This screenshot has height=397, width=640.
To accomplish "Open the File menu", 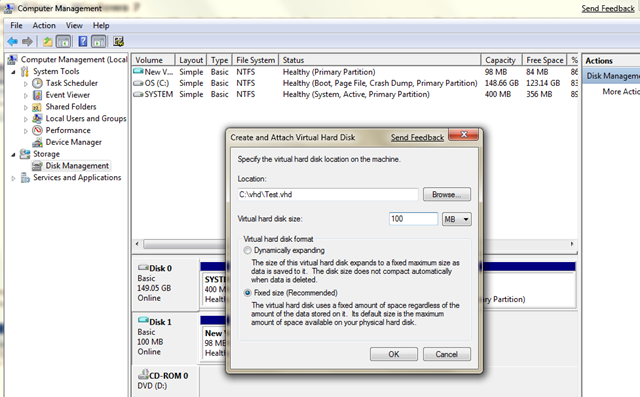I will [x=16, y=25].
